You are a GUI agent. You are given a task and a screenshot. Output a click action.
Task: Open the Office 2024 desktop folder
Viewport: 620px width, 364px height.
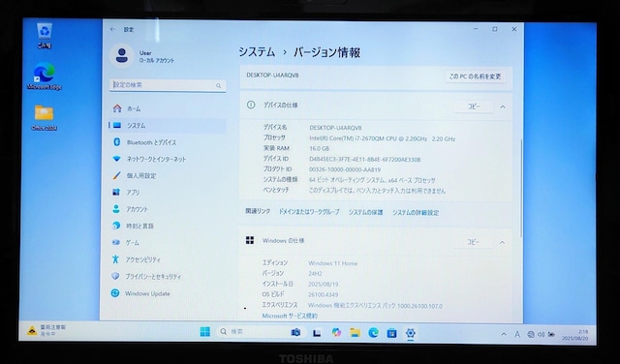click(x=44, y=118)
